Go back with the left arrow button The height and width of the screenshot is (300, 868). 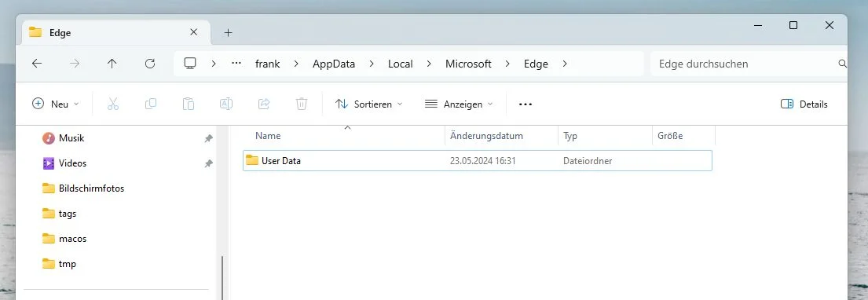[x=37, y=64]
